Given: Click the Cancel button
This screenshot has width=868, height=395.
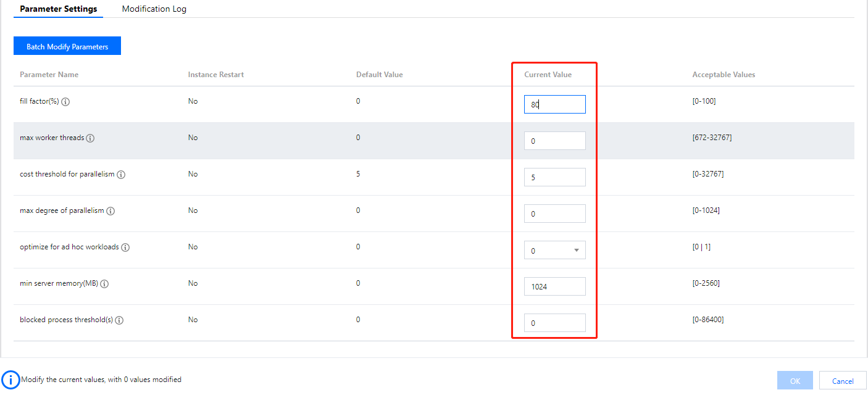Looking at the screenshot, I should point(842,381).
